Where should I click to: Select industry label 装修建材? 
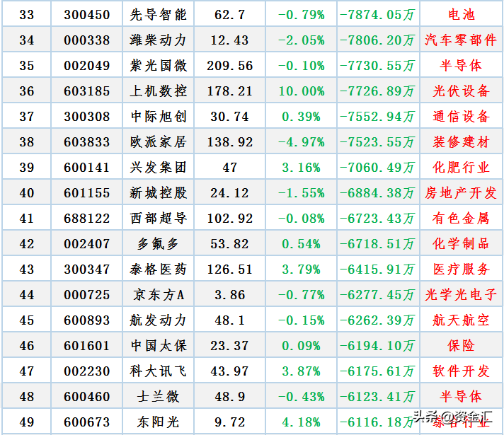tap(462, 142)
